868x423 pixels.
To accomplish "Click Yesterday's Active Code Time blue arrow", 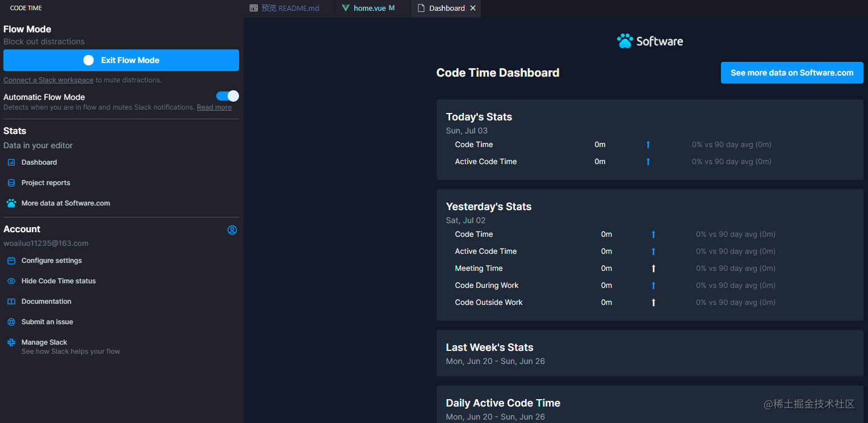I will click(653, 252).
